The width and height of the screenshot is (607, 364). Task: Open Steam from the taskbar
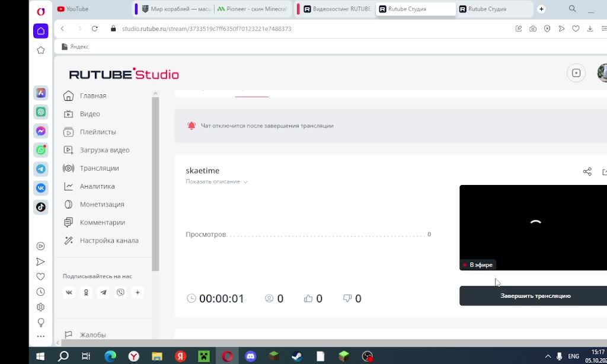point(297,356)
